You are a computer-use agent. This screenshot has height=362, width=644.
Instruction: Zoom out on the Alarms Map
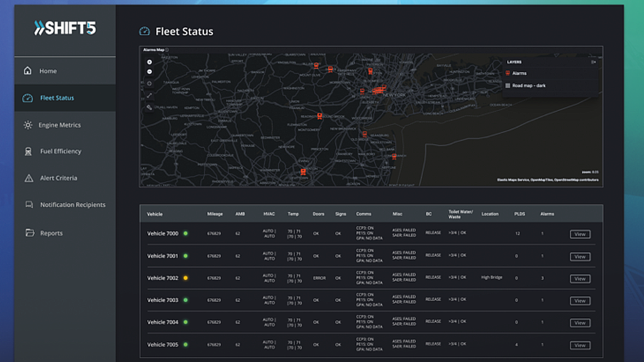point(150,72)
